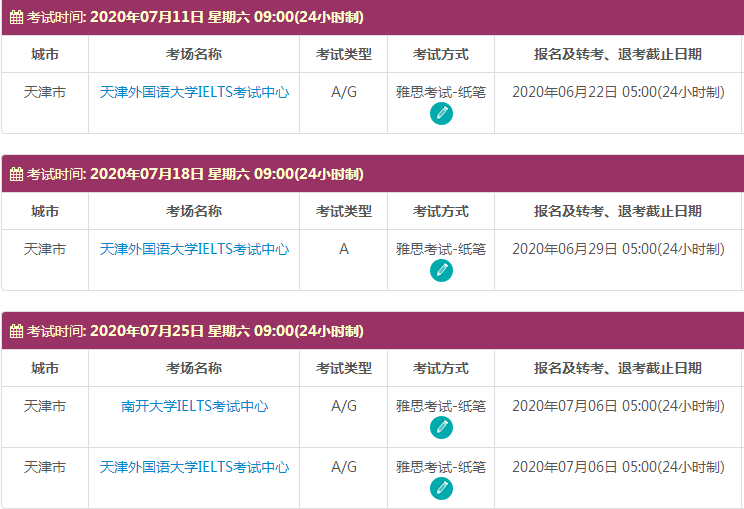Click 报名及转考、退考截止日期 header in 07月11日 table
The width and height of the screenshot is (744, 509).
pos(618,54)
